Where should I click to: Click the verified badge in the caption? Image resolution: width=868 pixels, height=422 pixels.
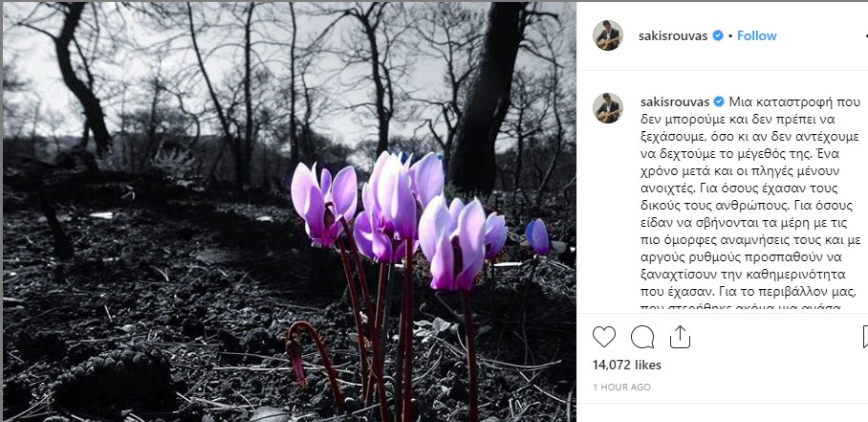click(x=719, y=101)
